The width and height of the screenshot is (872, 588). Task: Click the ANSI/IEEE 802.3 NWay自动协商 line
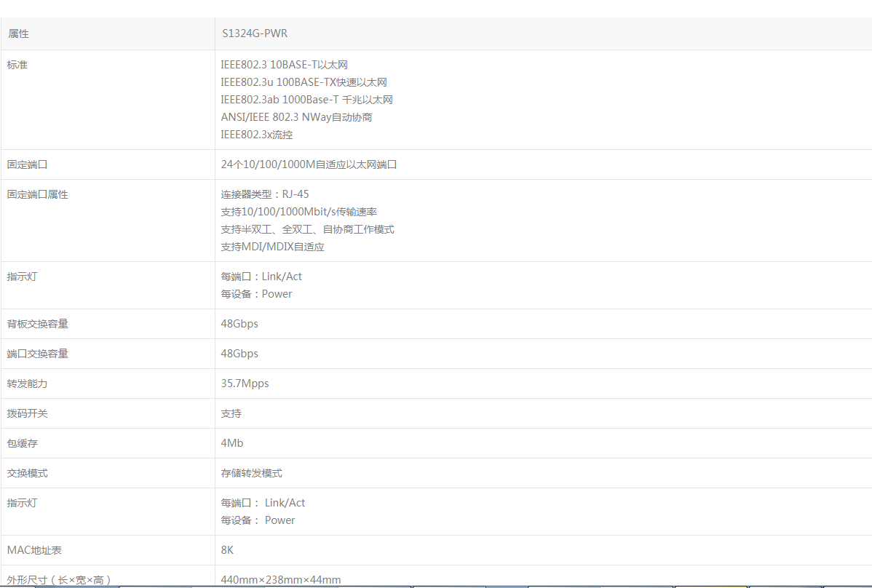click(296, 117)
